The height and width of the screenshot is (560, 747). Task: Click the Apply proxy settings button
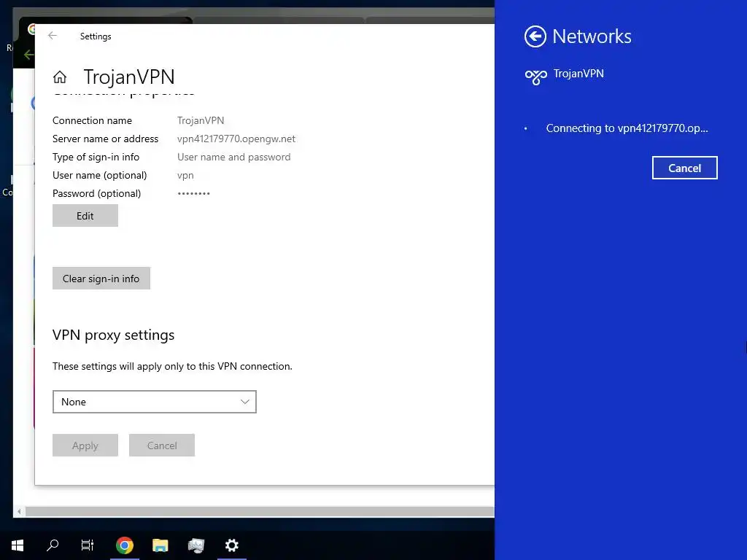[85, 446]
